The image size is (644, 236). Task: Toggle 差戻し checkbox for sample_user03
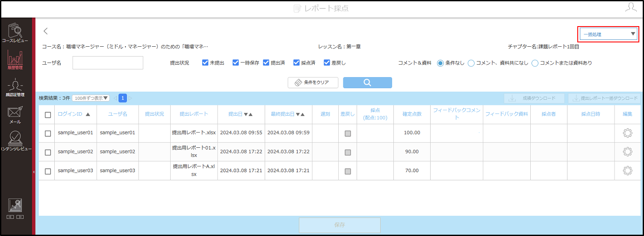pos(348,171)
